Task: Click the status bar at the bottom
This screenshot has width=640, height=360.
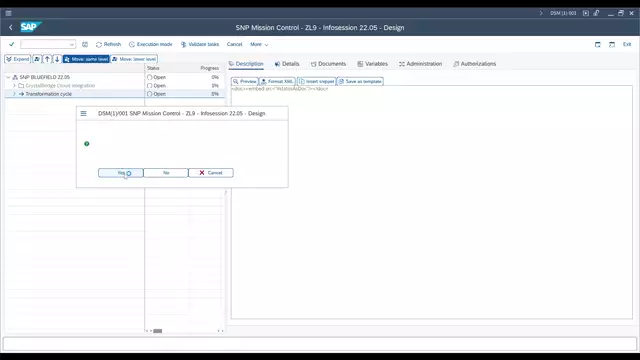Action: pos(320,344)
